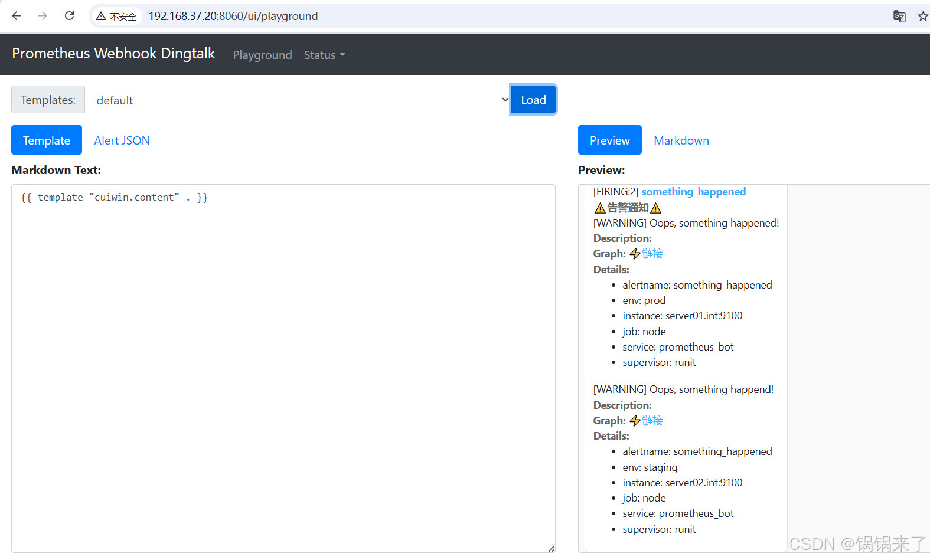Open the something_happened alert title link
This screenshot has width=930, height=560.
coord(694,192)
